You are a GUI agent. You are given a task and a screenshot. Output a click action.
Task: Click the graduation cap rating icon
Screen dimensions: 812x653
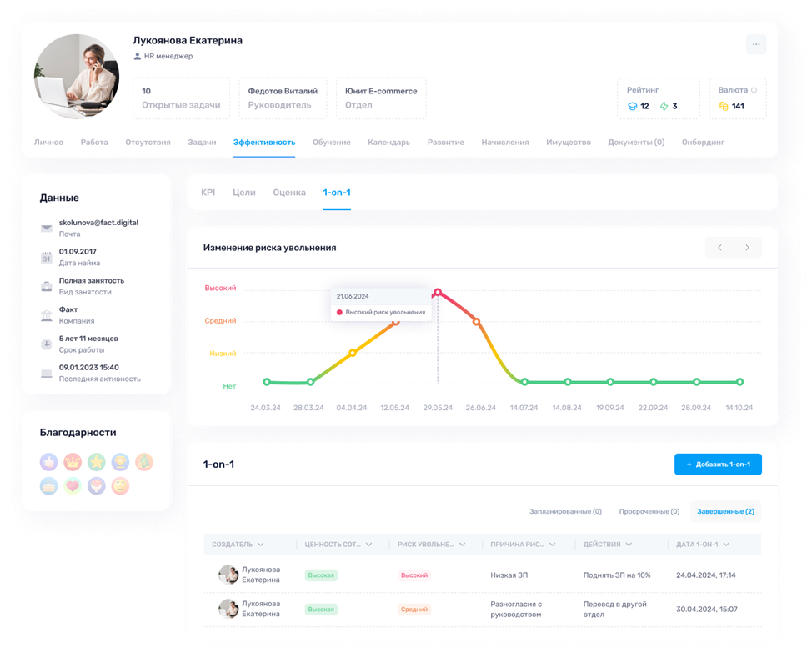pos(632,106)
